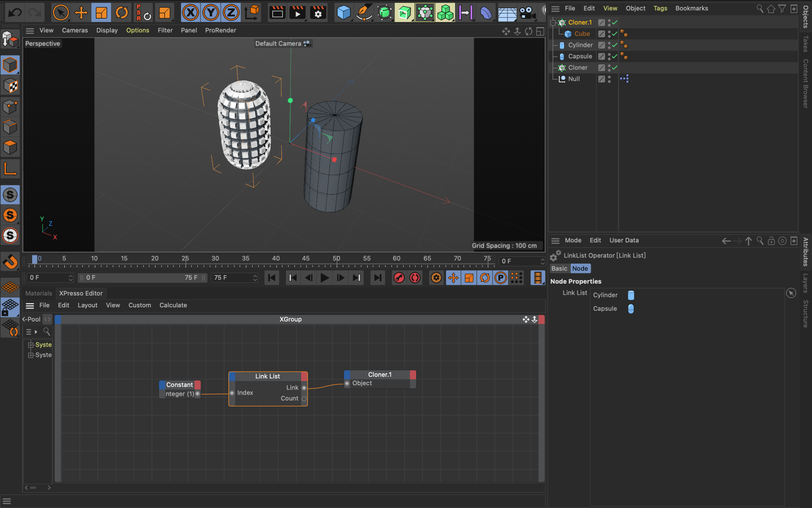Viewport: 812px width, 508px height.
Task: Click the end frame 75 F stepper
Action: coord(255,278)
